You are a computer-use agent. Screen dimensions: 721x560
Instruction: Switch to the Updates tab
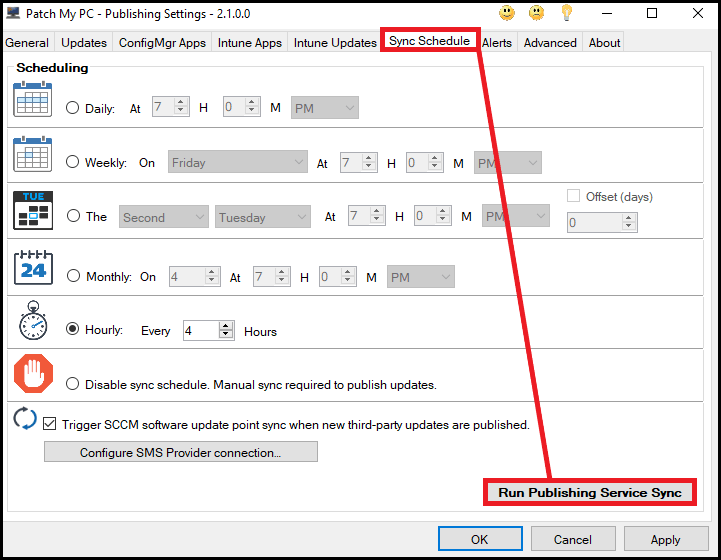84,42
